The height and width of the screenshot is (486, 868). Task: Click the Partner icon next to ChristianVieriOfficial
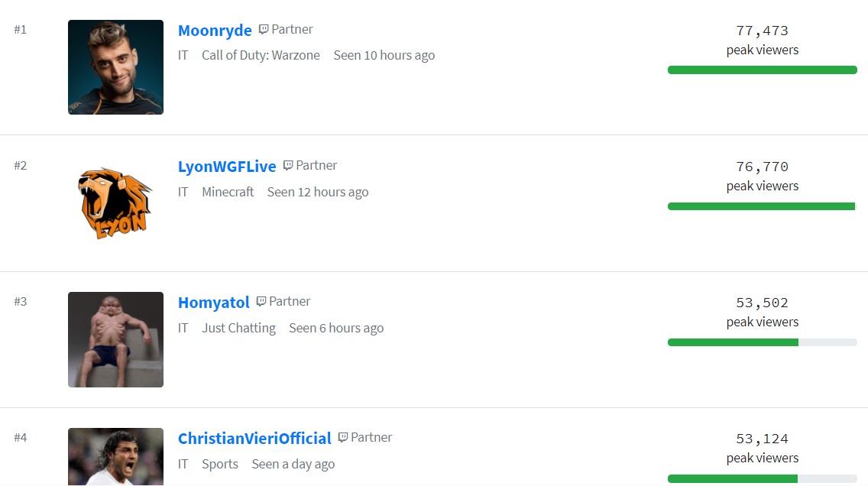click(x=342, y=438)
